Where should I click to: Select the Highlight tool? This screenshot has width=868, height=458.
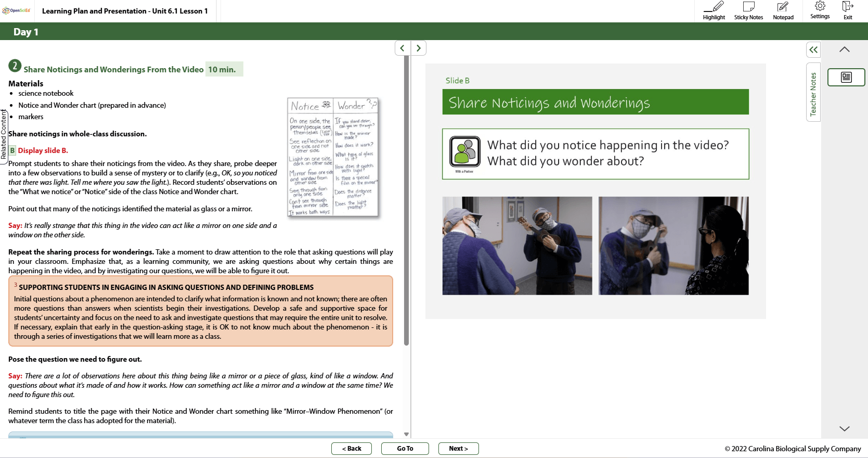[714, 11]
